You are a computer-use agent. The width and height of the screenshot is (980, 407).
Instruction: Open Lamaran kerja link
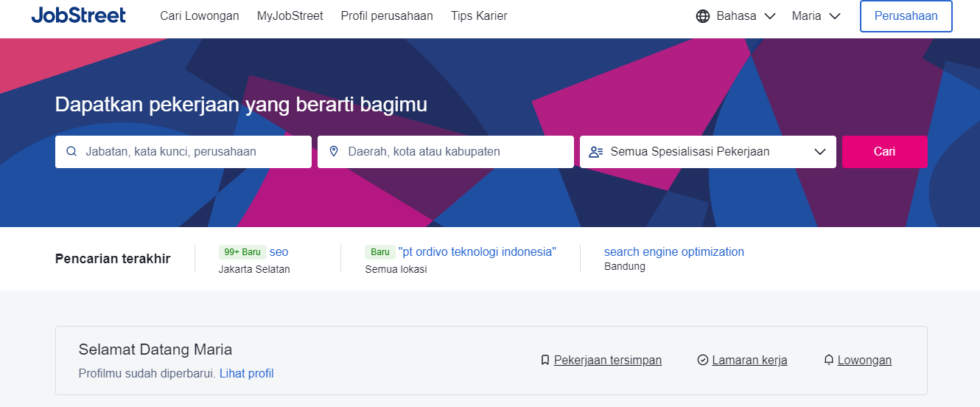[749, 361]
